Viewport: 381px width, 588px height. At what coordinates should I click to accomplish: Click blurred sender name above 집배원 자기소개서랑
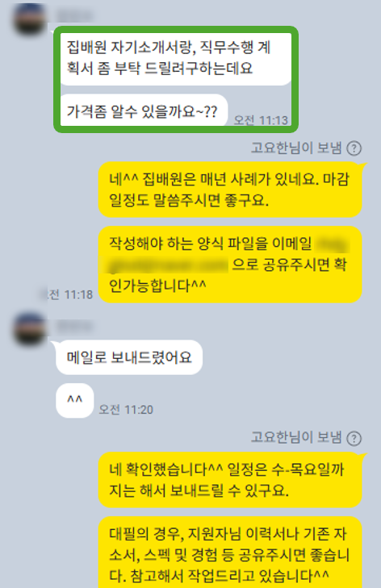pos(75,16)
